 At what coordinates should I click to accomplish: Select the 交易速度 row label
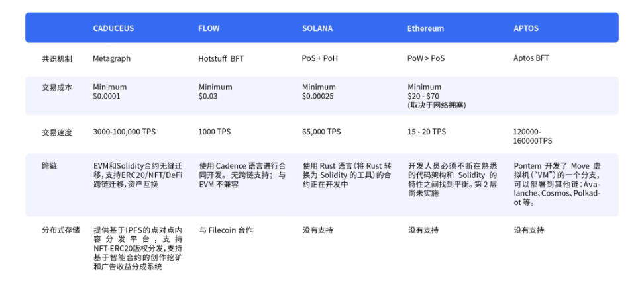[x=57, y=132]
